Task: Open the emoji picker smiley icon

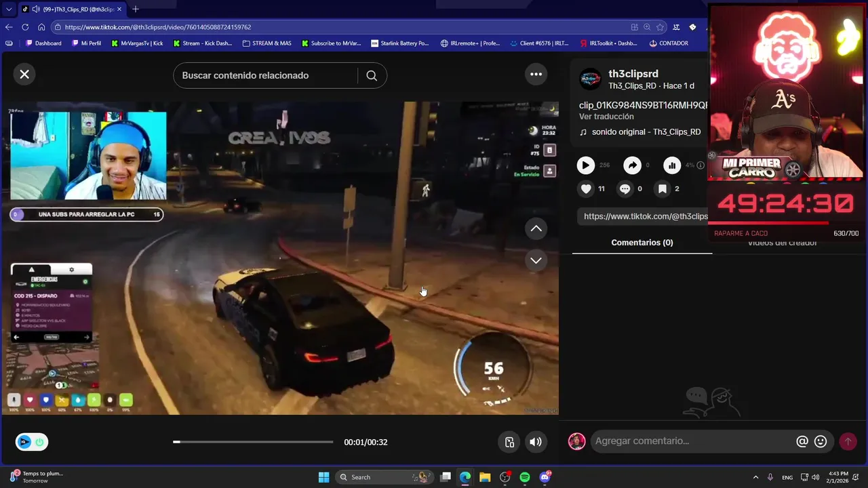Action: click(x=821, y=441)
